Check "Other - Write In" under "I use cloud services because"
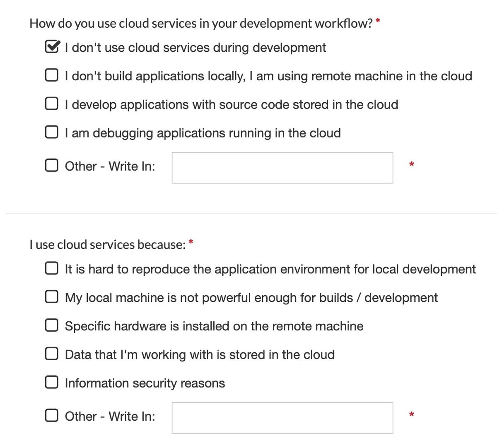This screenshot has width=497, height=448. click(51, 416)
